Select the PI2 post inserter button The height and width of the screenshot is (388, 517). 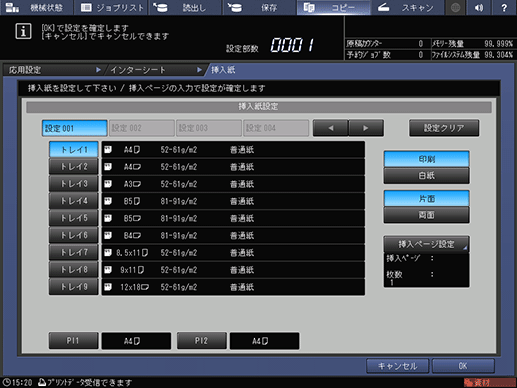[202, 341]
